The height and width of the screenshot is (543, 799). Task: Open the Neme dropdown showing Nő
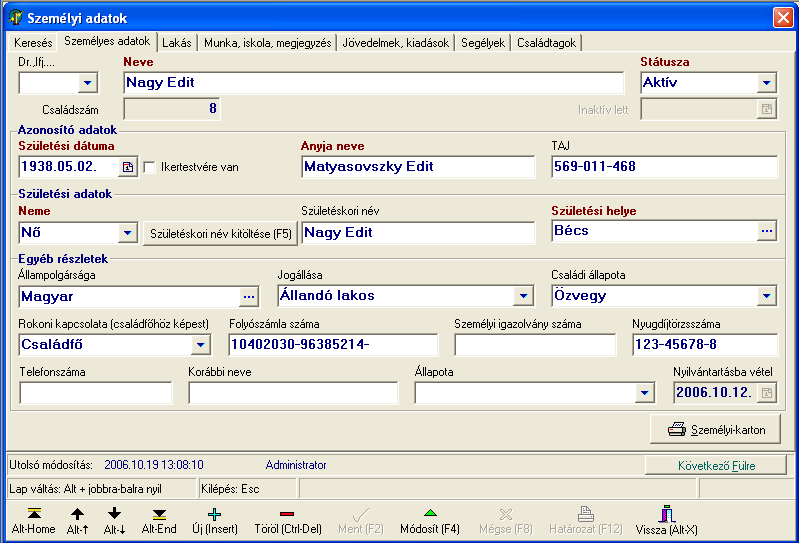click(127, 233)
